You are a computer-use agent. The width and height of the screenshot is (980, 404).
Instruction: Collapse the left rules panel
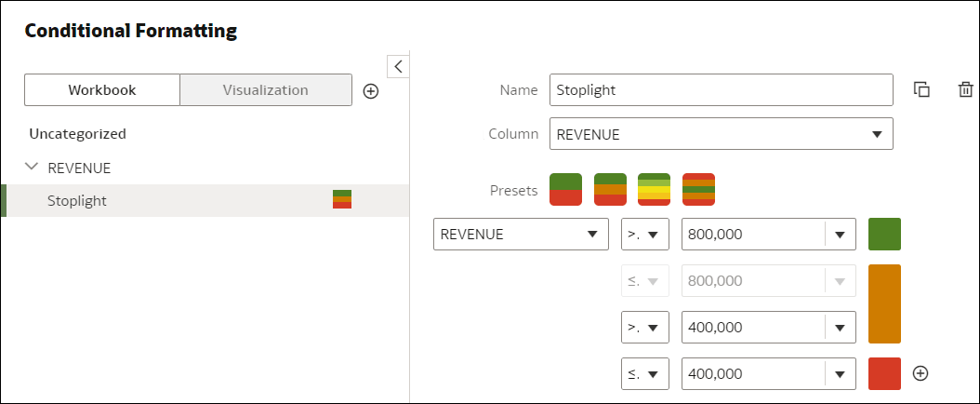[x=398, y=66]
